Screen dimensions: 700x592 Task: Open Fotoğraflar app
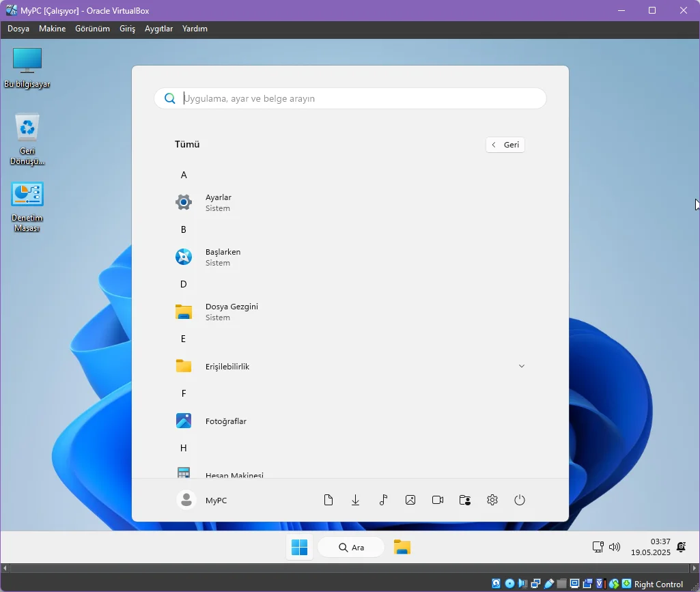click(350, 421)
